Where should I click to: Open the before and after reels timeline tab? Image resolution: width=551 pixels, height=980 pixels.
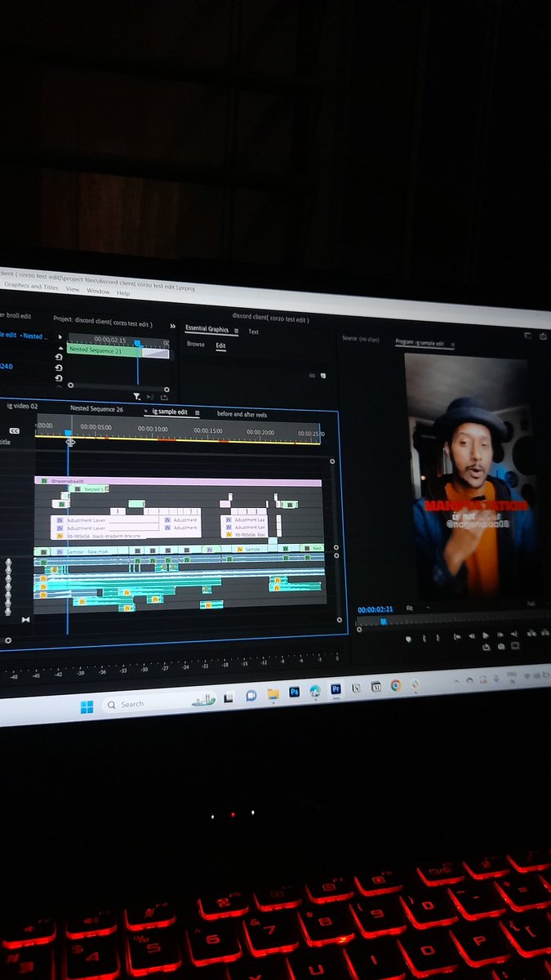242,414
